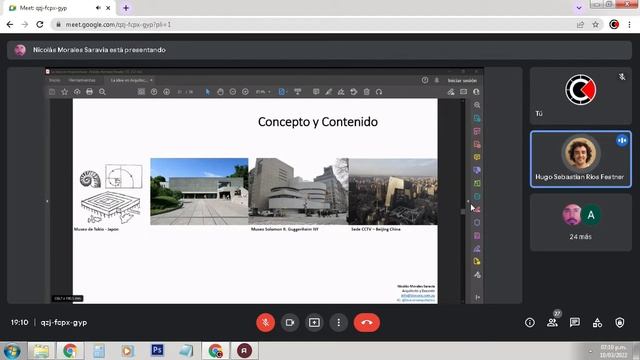Image resolution: width=640 pixels, height=360 pixels.
Task: Select your own 'Tú' video tile
Action: 580,96
